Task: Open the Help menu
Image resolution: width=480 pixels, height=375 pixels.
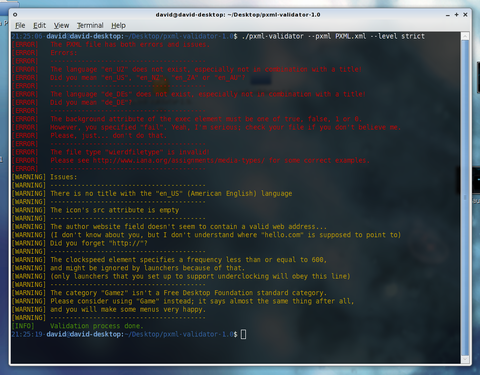Action: coord(118,25)
